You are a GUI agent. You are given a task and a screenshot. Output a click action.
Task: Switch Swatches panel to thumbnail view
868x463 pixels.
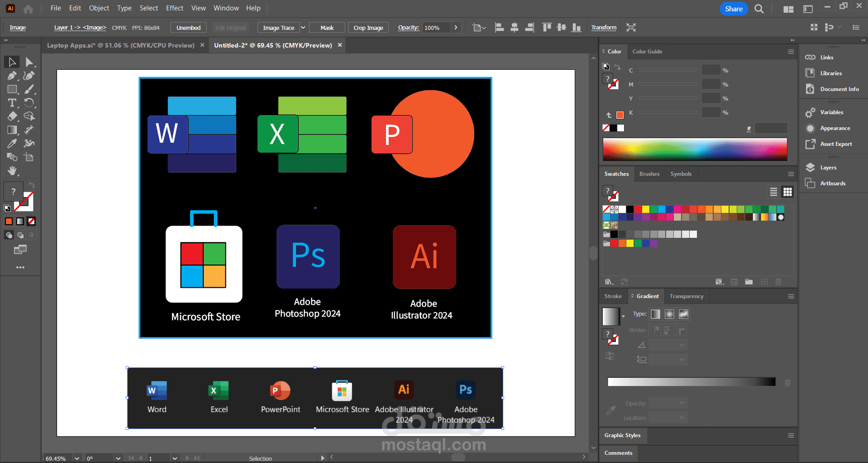[788, 192]
